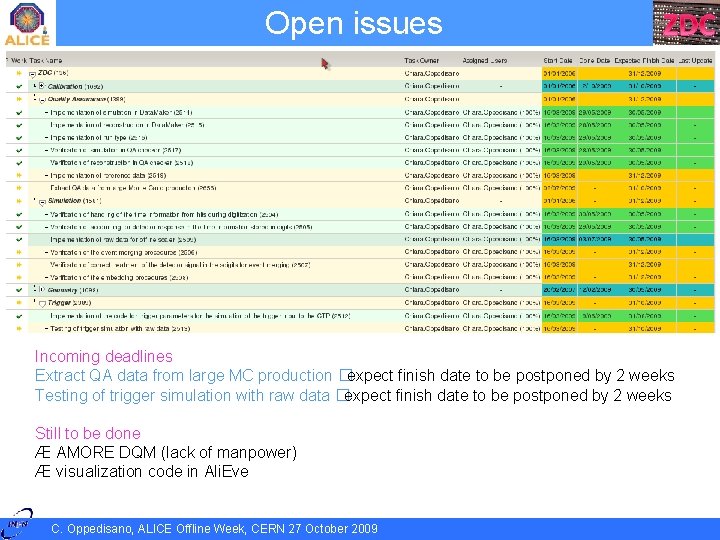Sort by the Done Date column header
Viewport: 720px width, 540px height.
tap(594, 60)
